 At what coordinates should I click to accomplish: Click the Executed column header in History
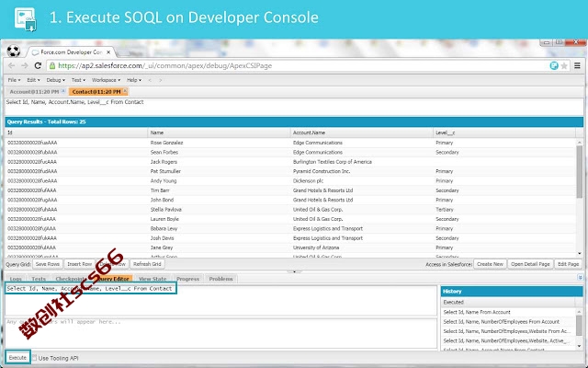pos(508,302)
